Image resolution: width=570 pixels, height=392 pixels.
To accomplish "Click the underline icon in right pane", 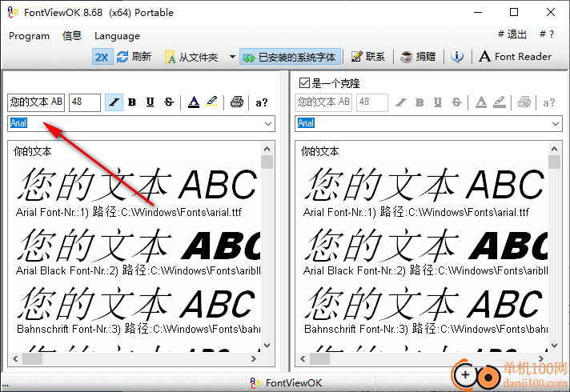I will pos(438,102).
